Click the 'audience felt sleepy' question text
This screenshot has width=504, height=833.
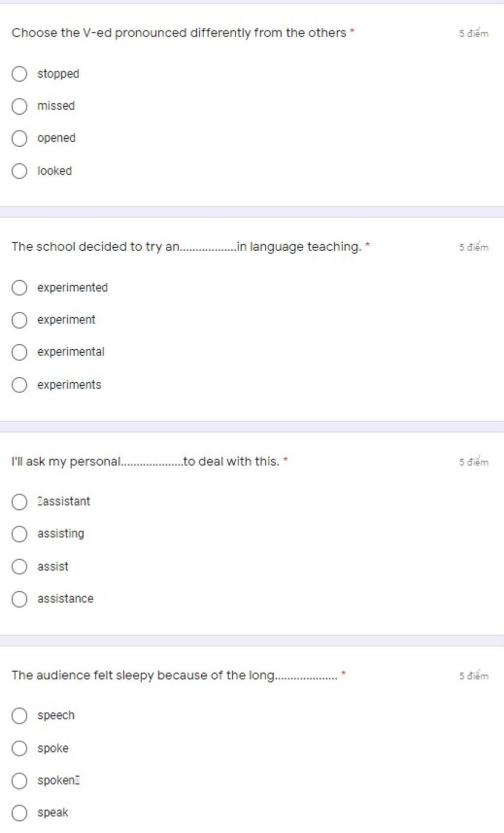(x=174, y=675)
